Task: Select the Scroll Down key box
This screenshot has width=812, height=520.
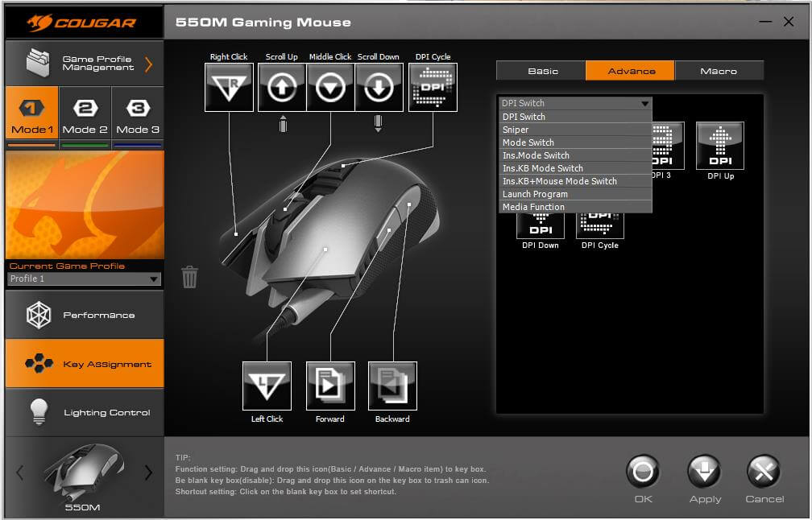Action: (x=379, y=87)
